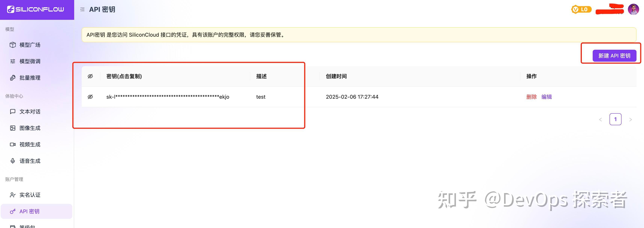Toggle visibility of the sk-l API key

pos(90,97)
